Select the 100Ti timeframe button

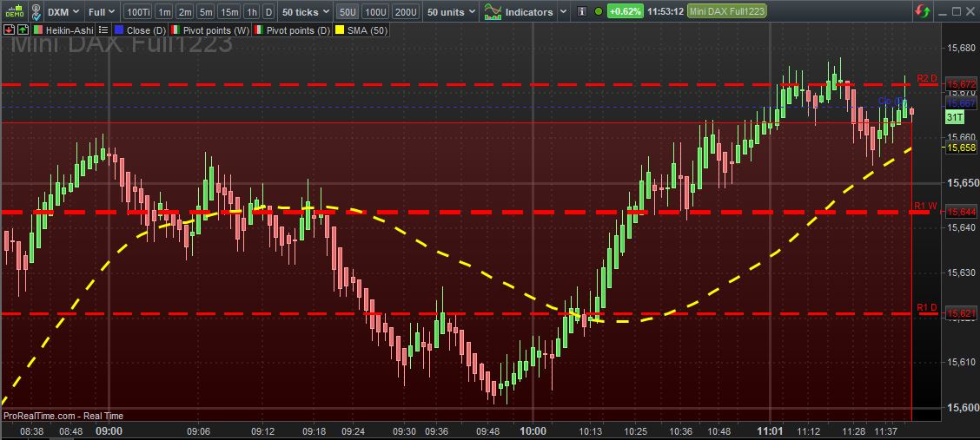[x=137, y=11]
